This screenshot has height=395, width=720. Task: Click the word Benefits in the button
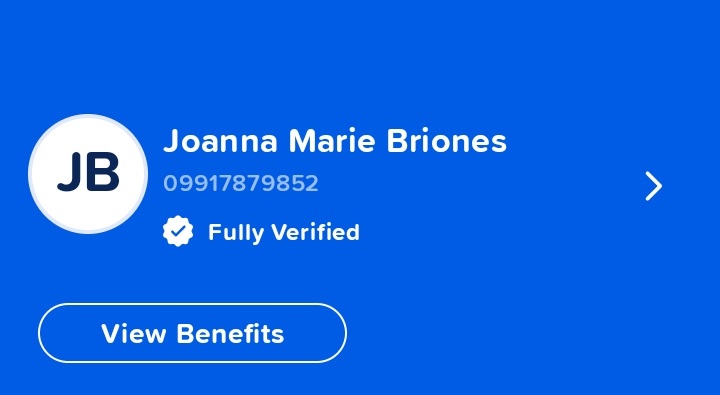click(x=231, y=333)
